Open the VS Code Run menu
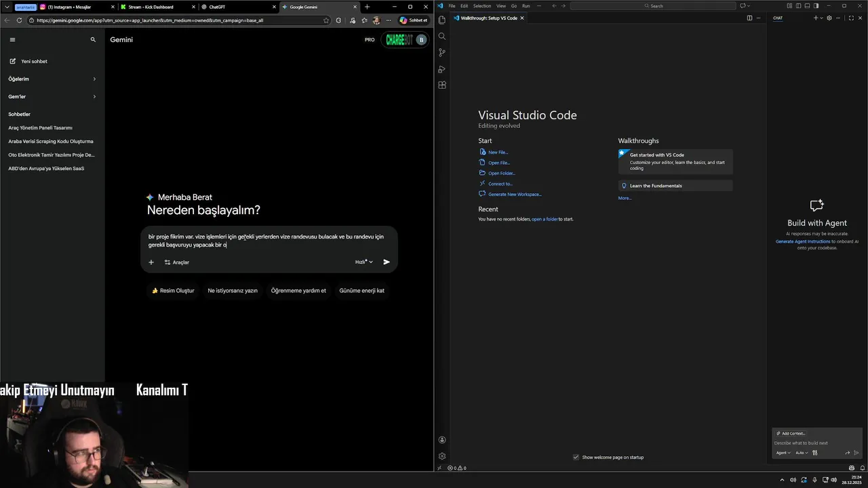This screenshot has width=868, height=488. 526,6
